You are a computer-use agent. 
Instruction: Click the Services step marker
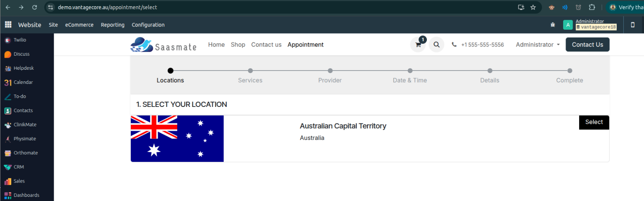pyautogui.click(x=250, y=71)
